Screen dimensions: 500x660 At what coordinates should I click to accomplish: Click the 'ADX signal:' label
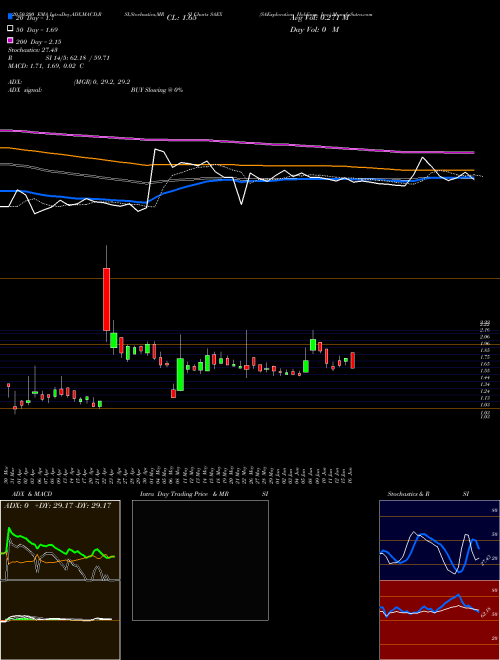coord(25,90)
